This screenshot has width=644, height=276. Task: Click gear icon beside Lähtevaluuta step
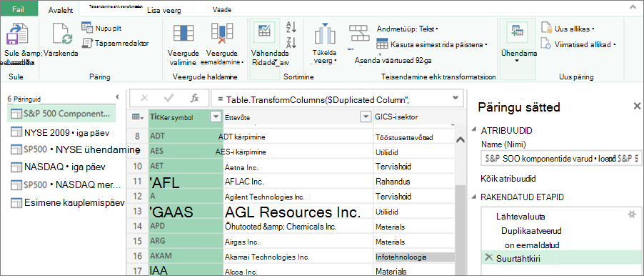(x=632, y=215)
